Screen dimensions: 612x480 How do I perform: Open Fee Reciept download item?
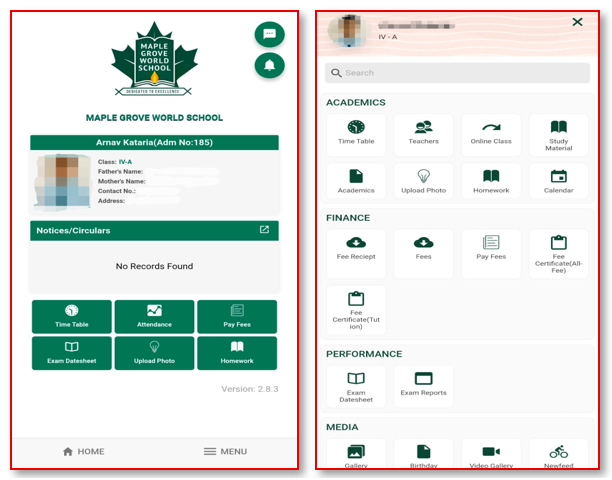pyautogui.click(x=356, y=254)
